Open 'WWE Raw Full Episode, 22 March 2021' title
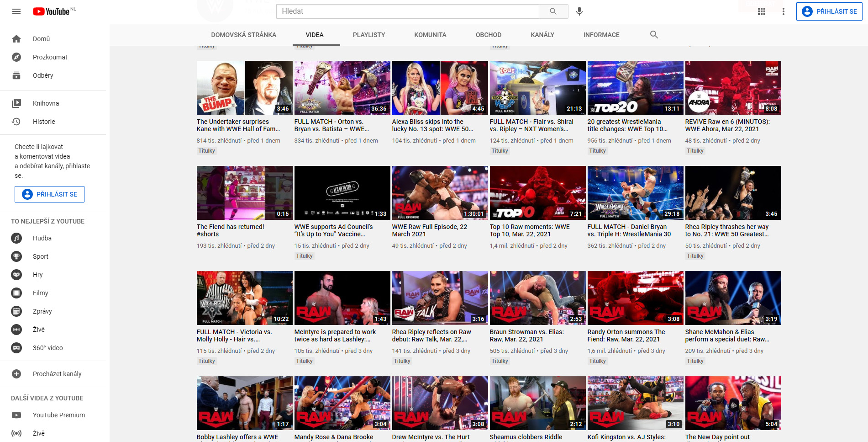 (x=429, y=230)
